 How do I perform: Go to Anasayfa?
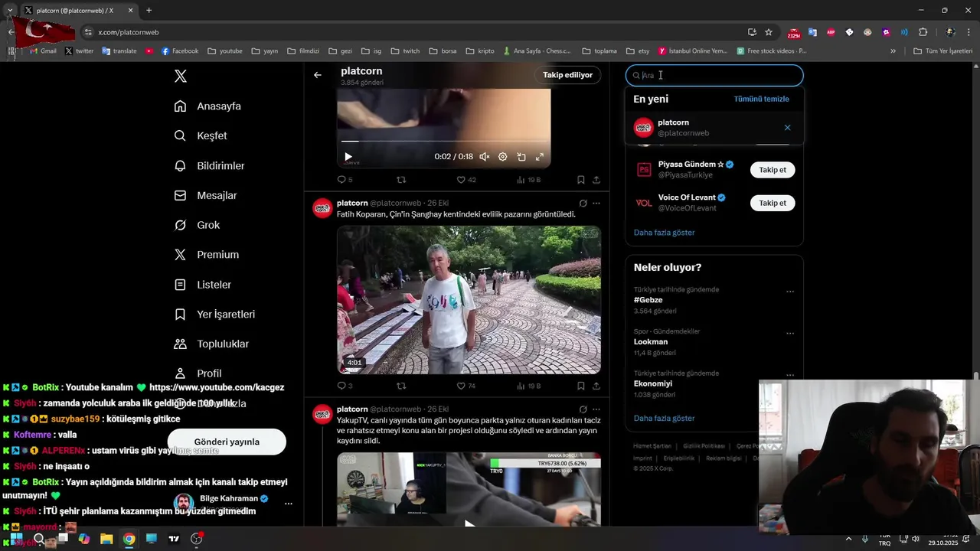(x=207, y=106)
